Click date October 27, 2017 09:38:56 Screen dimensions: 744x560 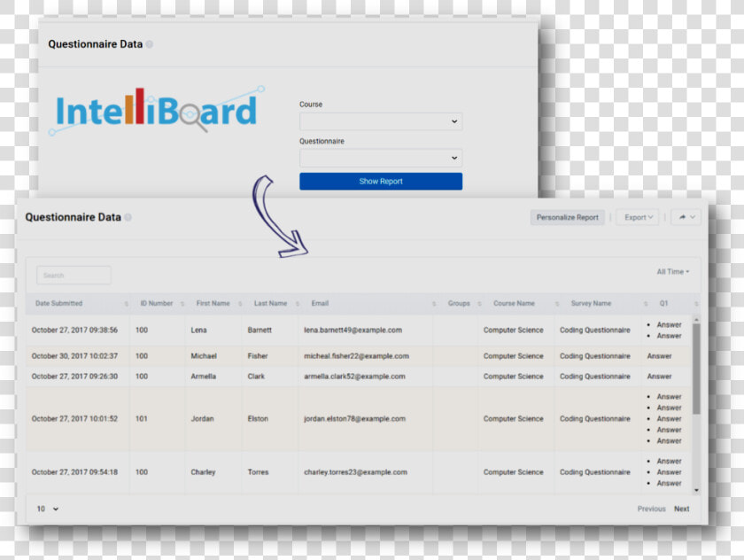pyautogui.click(x=74, y=330)
